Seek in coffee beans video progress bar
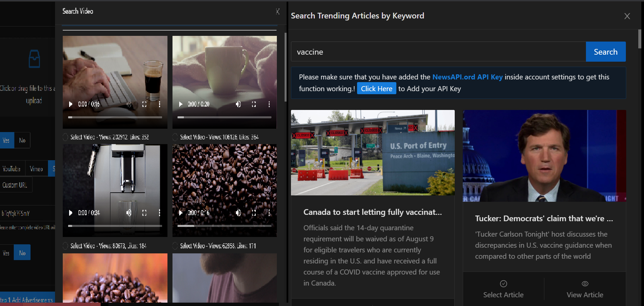 click(x=225, y=226)
